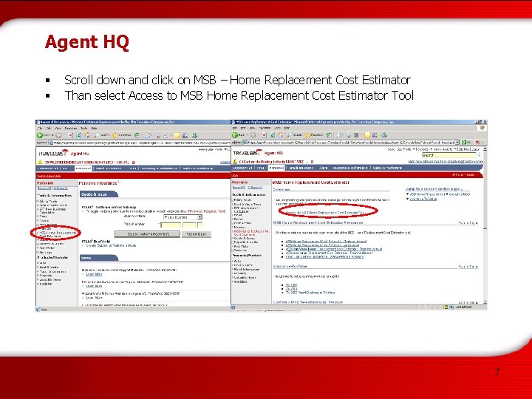Viewport: 532px width, 399px height.
Task: Click the first Back to Top link in right window
Action: pos(468,223)
